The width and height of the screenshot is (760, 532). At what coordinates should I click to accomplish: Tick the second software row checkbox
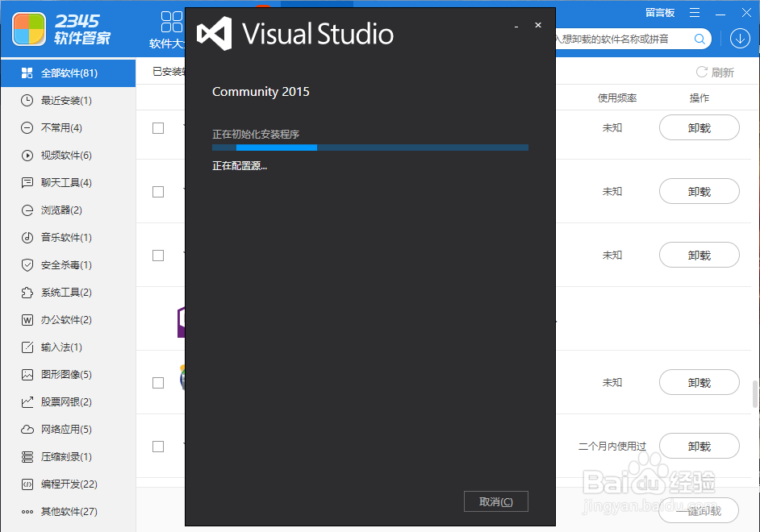pyautogui.click(x=158, y=192)
